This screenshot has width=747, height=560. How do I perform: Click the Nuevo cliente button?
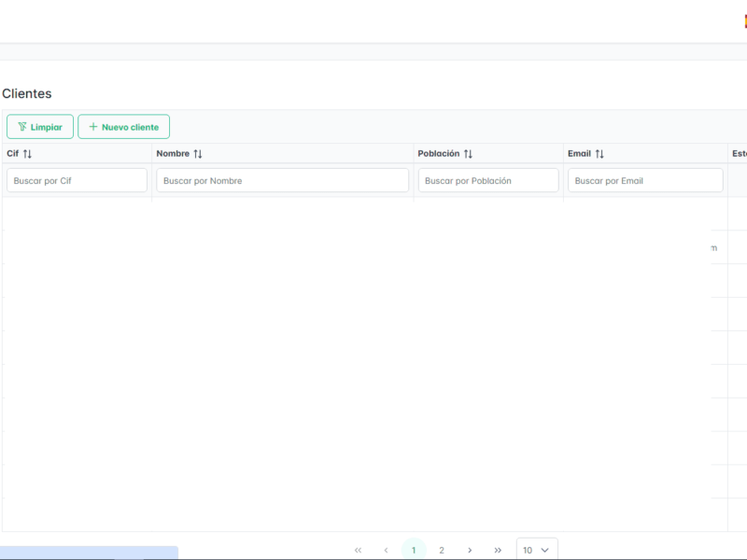coord(123,126)
